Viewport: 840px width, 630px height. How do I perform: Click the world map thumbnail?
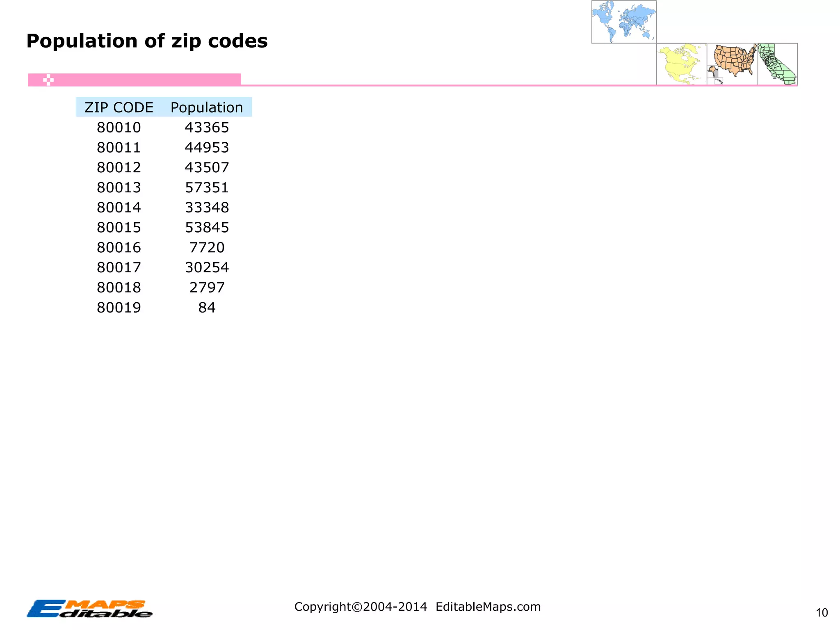point(624,22)
